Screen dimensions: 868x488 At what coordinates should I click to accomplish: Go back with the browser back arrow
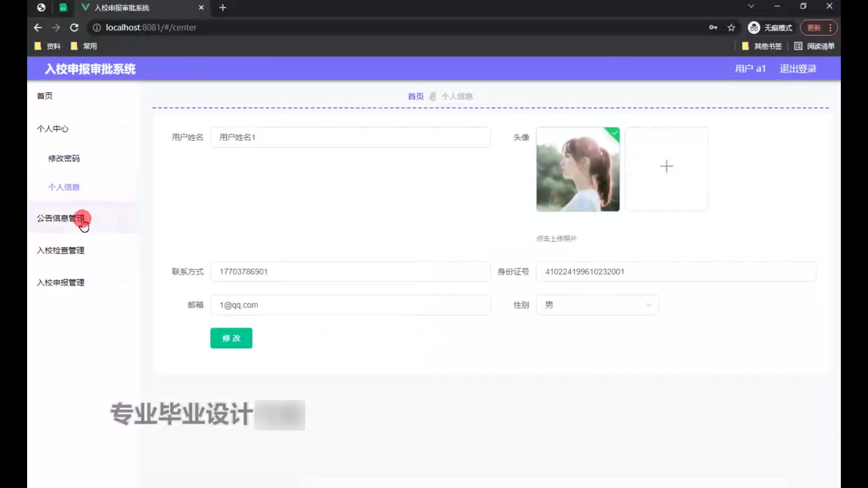click(x=38, y=28)
